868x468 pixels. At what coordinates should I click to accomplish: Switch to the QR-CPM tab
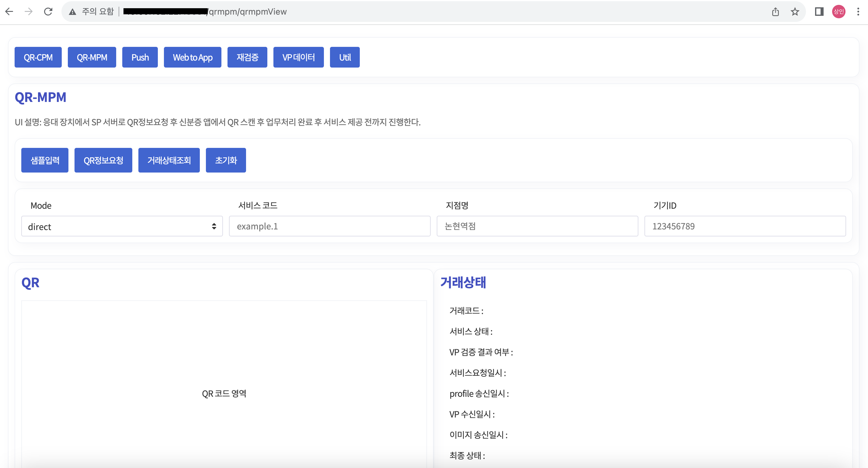[38, 57]
